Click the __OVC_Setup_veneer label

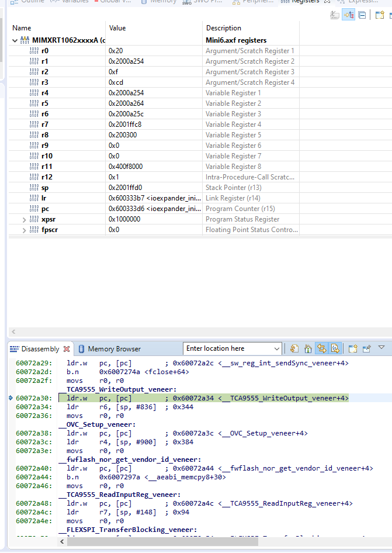click(97, 424)
